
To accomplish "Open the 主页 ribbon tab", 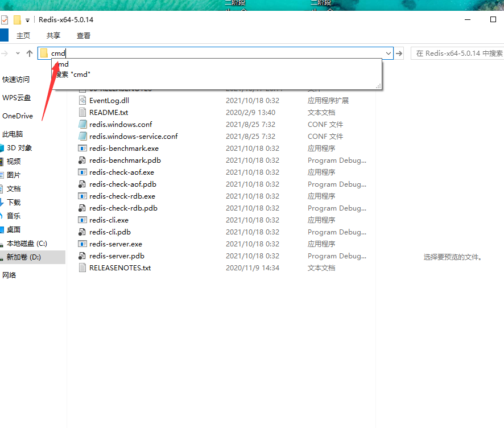I will point(23,36).
